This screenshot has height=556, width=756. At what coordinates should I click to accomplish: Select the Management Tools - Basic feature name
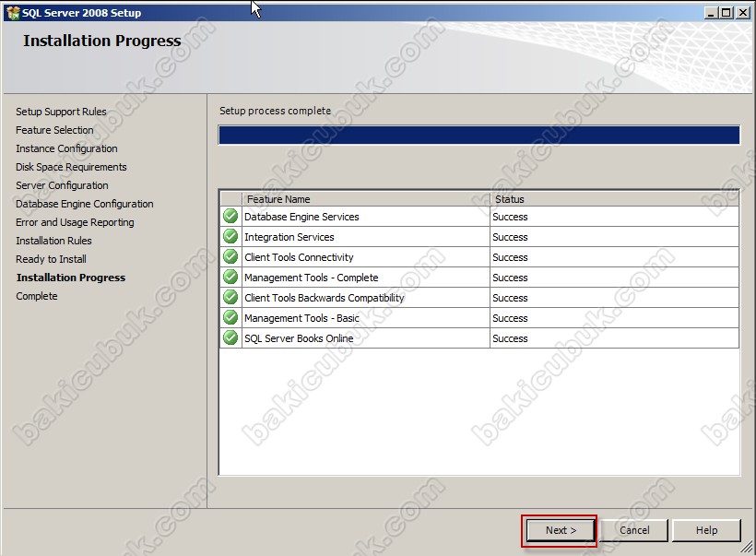coord(301,318)
